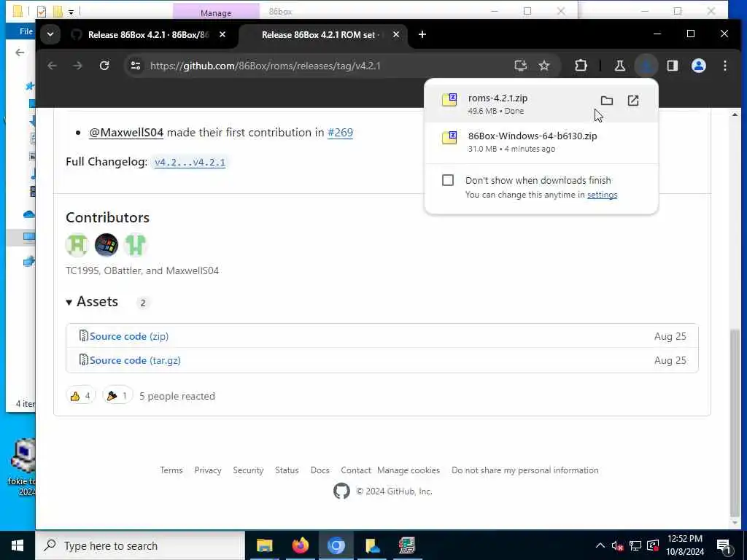Viewport: 747px width, 560px height.
Task: Open the Contact footer link
Action: click(355, 470)
